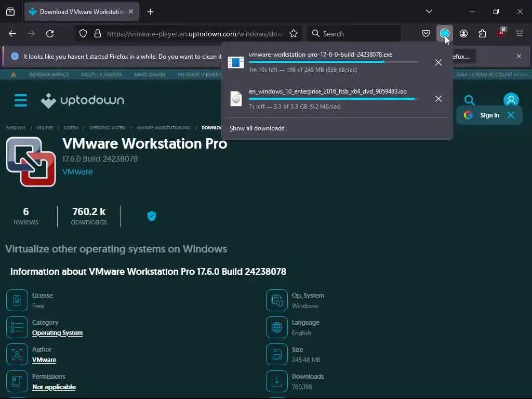532x399 pixels.
Task: Open VMware developer link under title
Action: pyautogui.click(x=78, y=171)
